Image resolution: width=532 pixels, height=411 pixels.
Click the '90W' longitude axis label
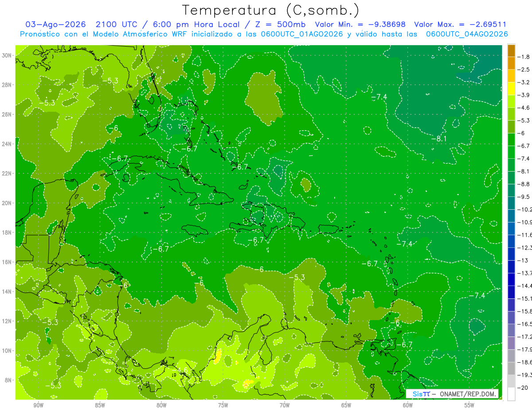pyautogui.click(x=38, y=405)
